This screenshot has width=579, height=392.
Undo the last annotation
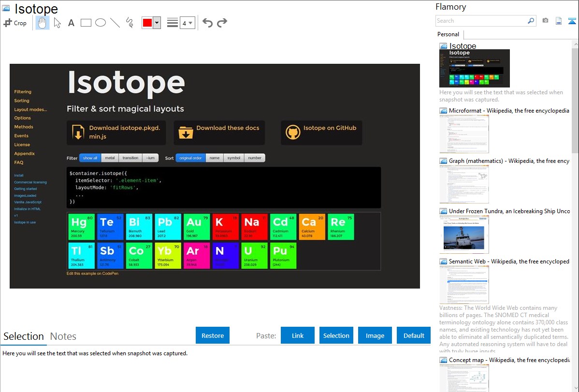click(207, 23)
